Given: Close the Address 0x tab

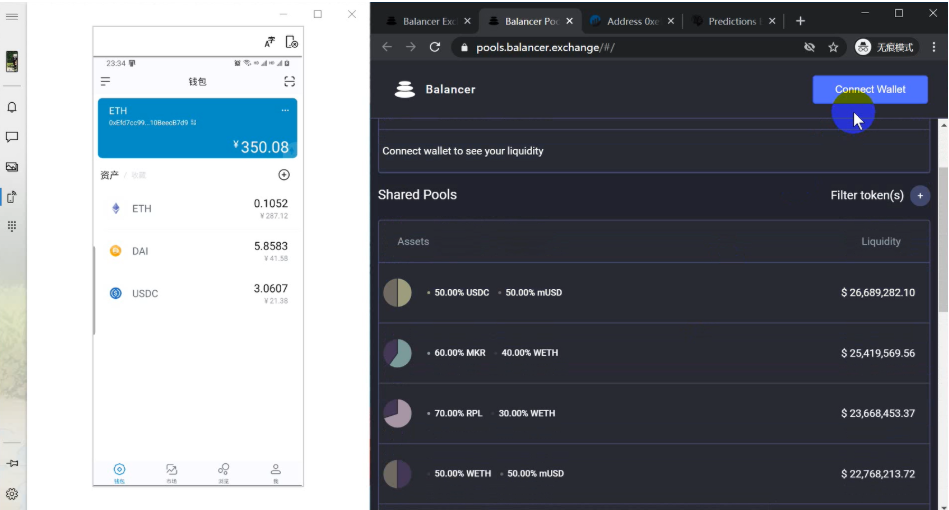Looking at the screenshot, I should pyautogui.click(x=669, y=21).
